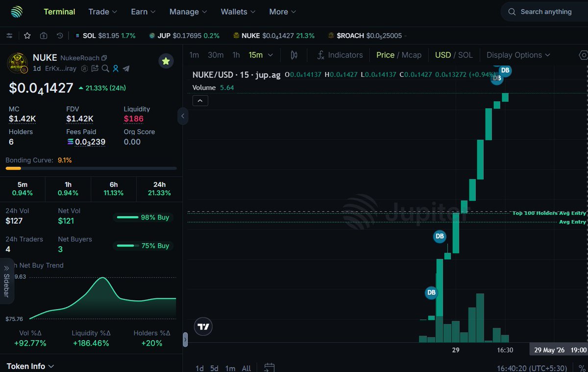
Task: Click the NUKE token avatar image
Action: (x=17, y=64)
